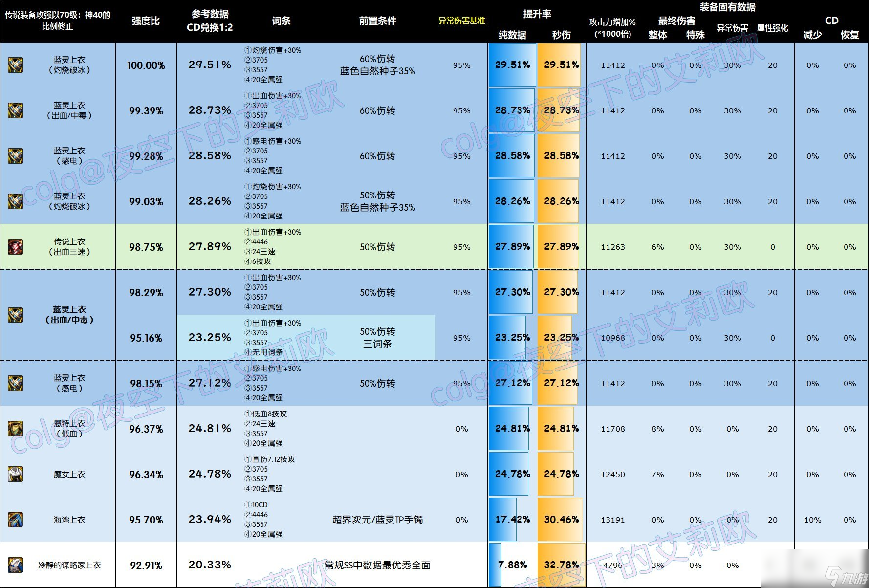869x588 pixels.
Task: Click the 攻击力增加% header
Action: 612,28
